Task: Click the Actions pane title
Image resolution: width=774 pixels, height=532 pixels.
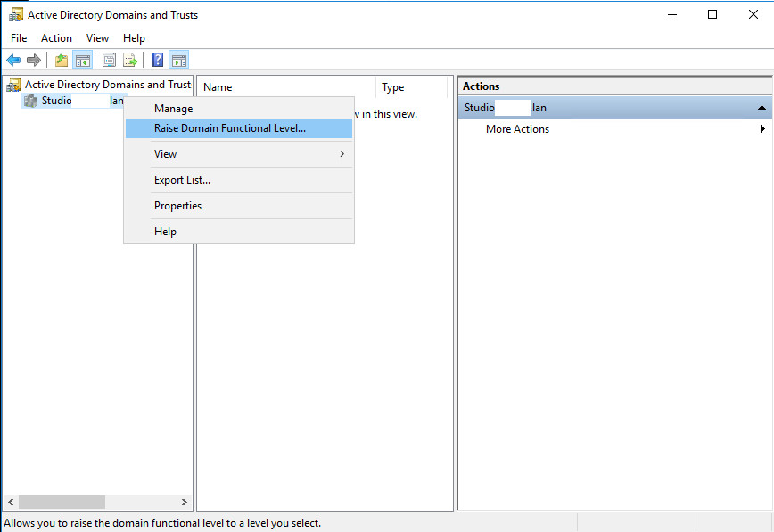Action: 482,86
